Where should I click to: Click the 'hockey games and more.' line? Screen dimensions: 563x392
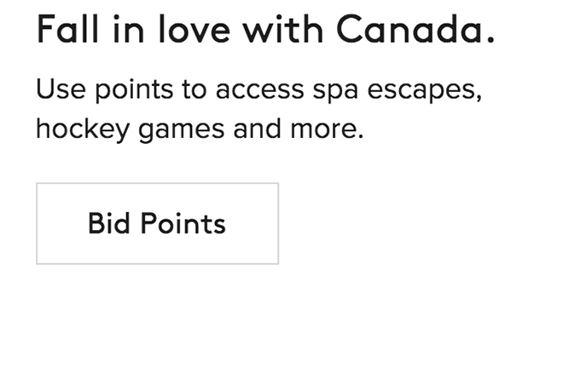200,130
